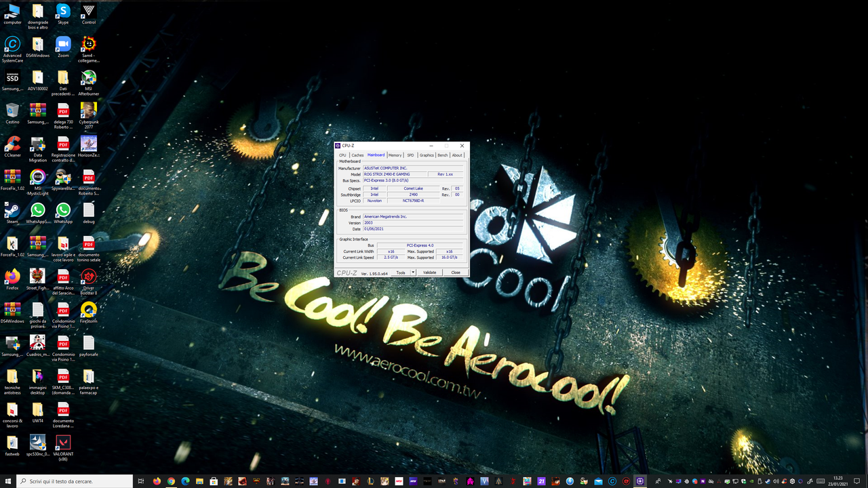868x488 pixels.
Task: Open the DS4Windows folder beside the Zoom icon
Action: coord(38,47)
